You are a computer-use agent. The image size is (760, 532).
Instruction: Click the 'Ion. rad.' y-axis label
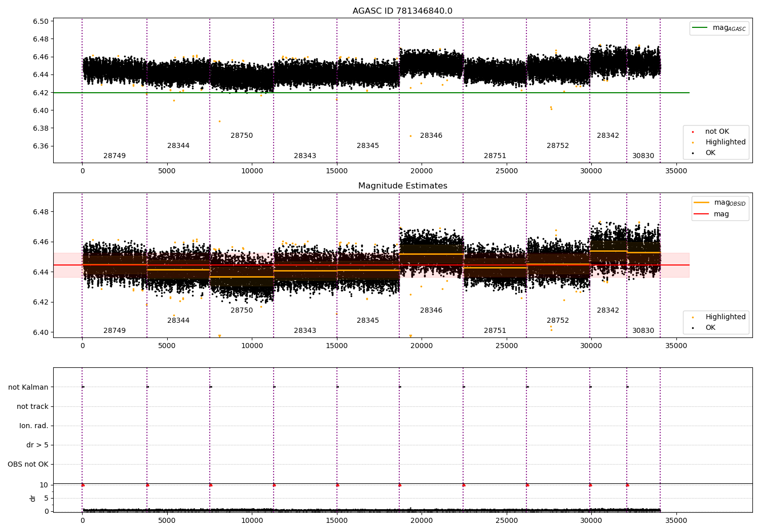[x=34, y=426]
